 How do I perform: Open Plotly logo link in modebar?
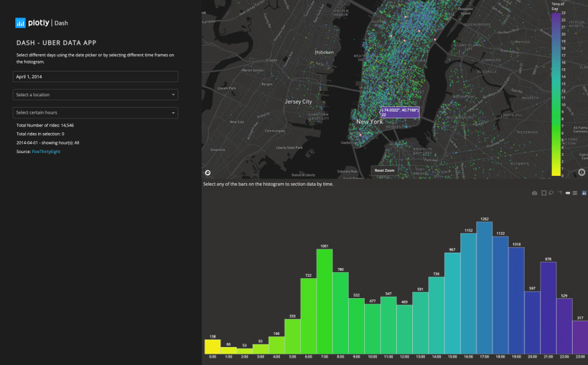584,193
